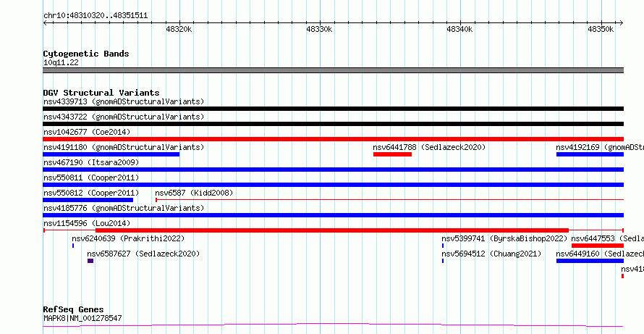Click the nsv550812 (Cooper2011) label
The height and width of the screenshot is (334, 644).
91,193
